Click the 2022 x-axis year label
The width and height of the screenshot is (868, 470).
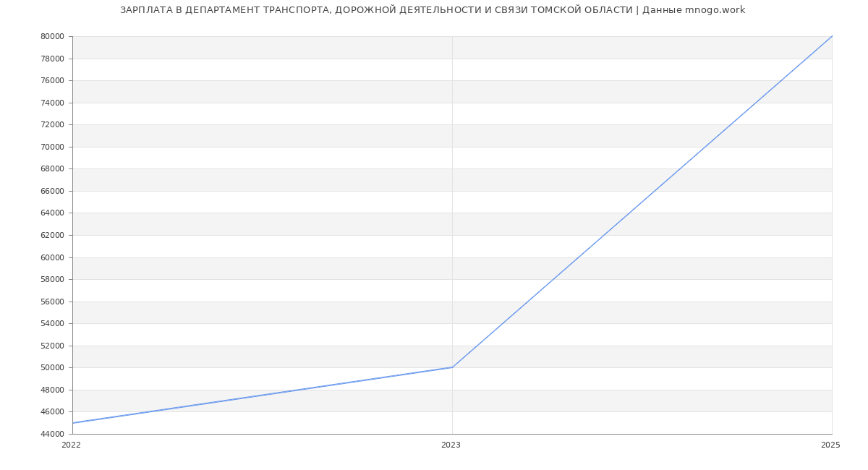(x=71, y=445)
